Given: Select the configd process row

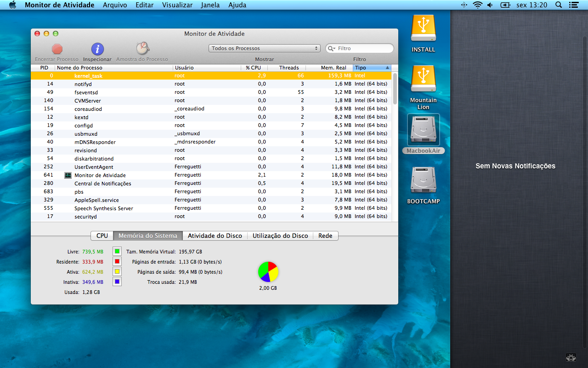Looking at the screenshot, I should [211, 125].
